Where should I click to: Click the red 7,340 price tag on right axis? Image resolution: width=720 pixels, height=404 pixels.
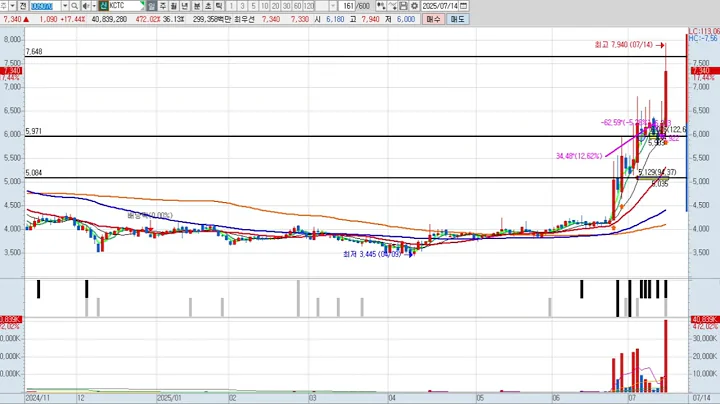pos(703,71)
